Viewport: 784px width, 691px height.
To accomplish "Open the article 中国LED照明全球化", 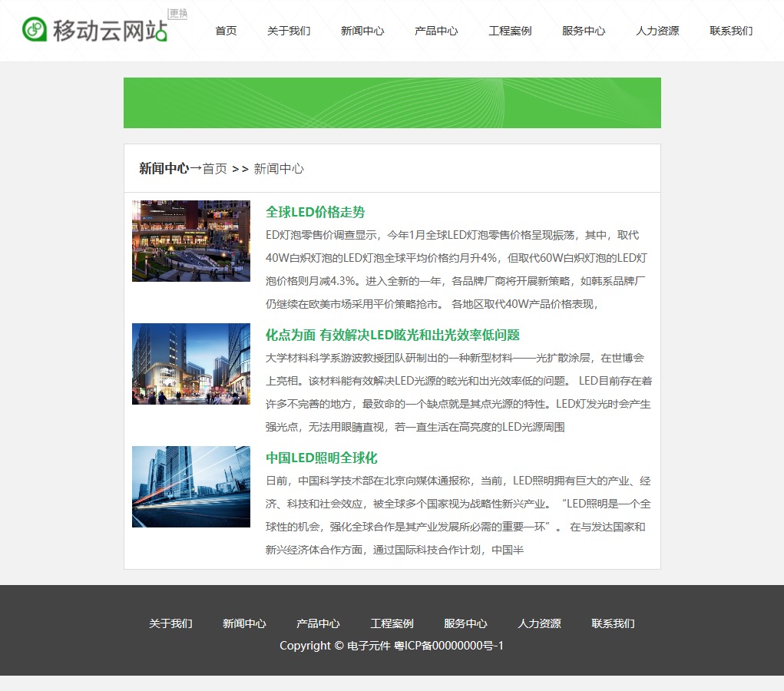I will coord(322,458).
